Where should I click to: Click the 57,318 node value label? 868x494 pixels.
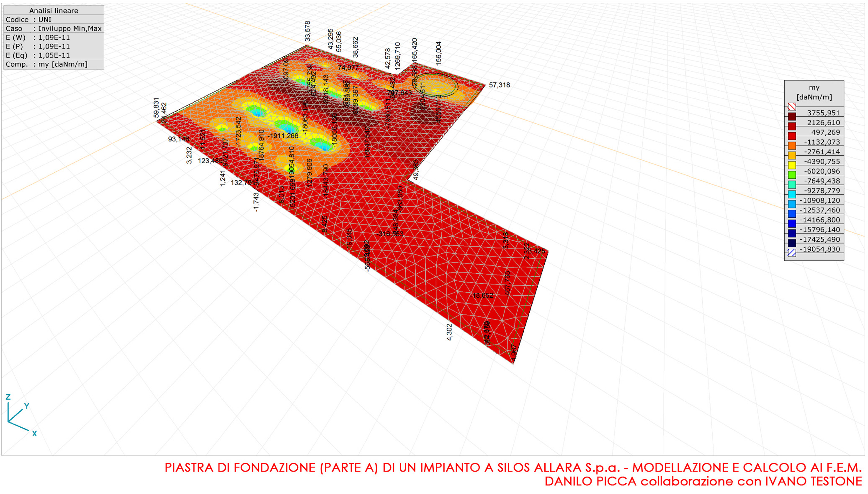point(499,85)
